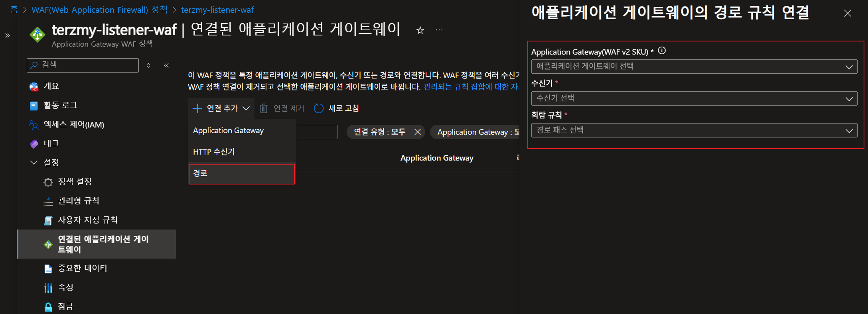Click the filter text box beside menu
Screen dimensions: 868x314
pos(317,132)
